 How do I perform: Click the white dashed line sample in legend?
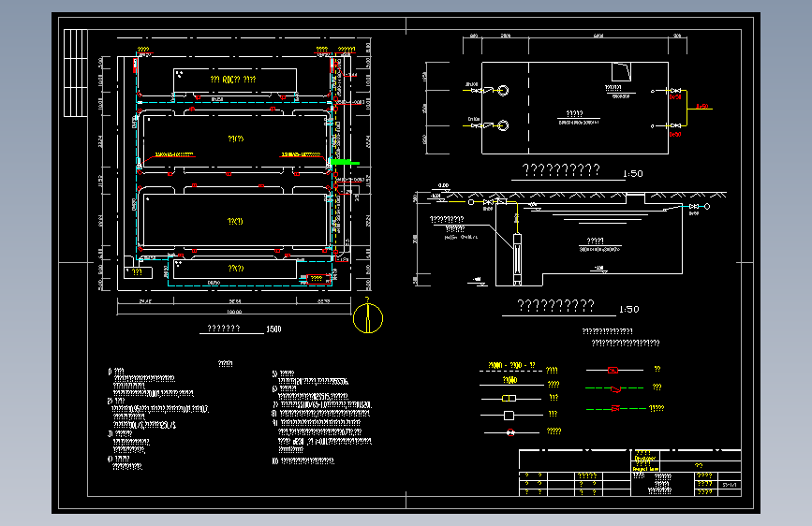click(x=510, y=372)
